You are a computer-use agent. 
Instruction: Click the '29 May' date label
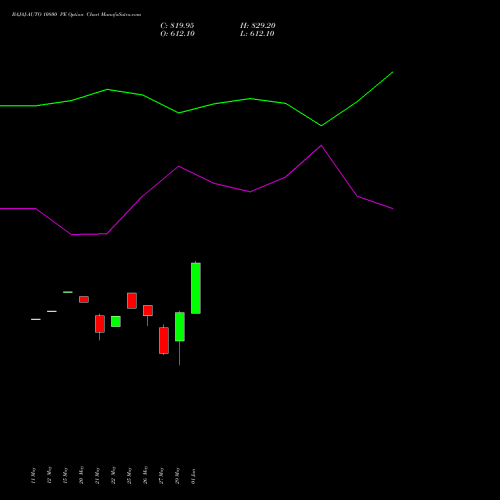(x=177, y=476)
